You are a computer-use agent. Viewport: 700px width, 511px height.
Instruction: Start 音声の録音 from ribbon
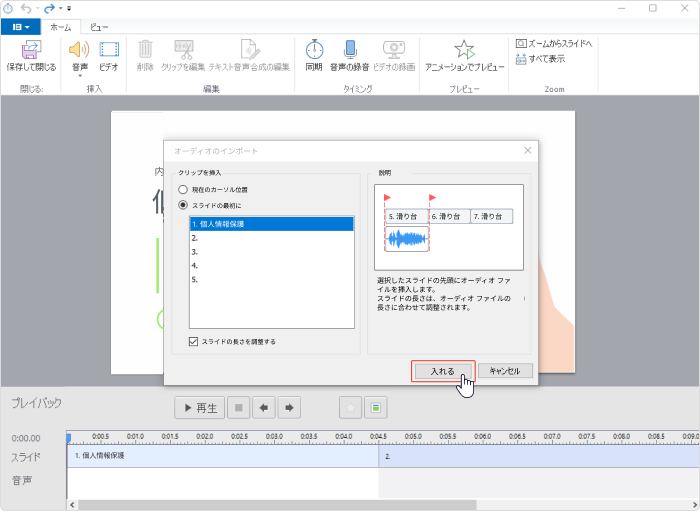(x=350, y=50)
